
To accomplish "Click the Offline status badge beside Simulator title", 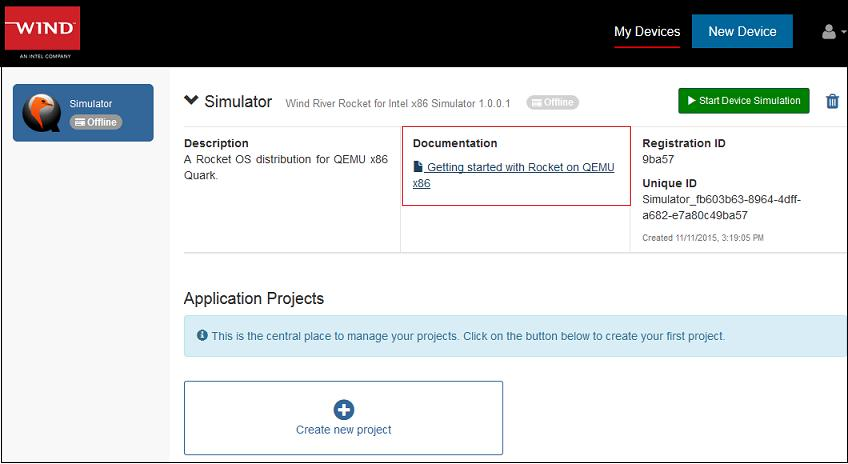I will tap(552, 102).
